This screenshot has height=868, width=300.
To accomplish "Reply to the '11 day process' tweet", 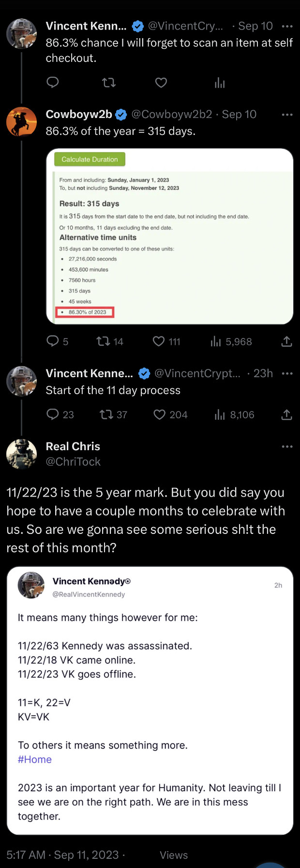I will [x=53, y=414].
